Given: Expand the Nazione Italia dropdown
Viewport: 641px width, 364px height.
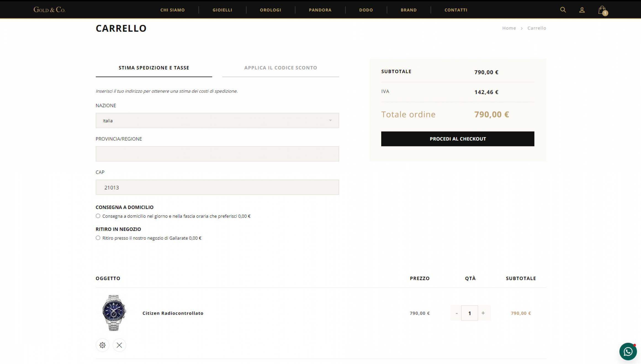Looking at the screenshot, I should click(x=217, y=121).
